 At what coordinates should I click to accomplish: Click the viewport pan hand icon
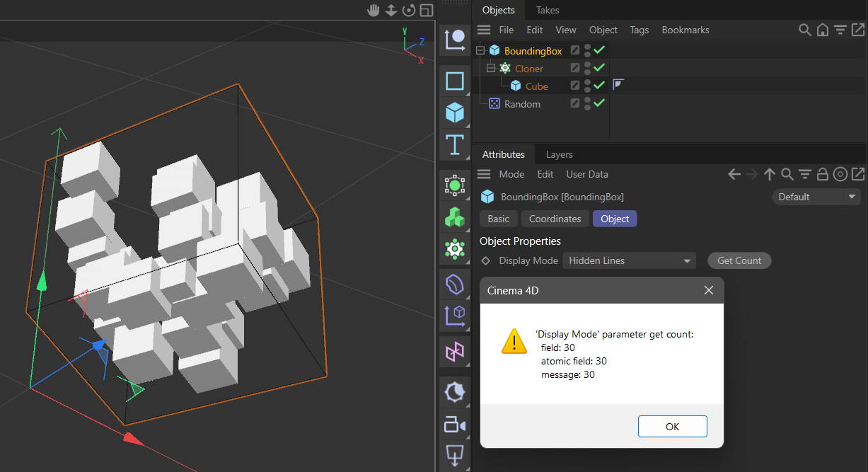pyautogui.click(x=373, y=10)
